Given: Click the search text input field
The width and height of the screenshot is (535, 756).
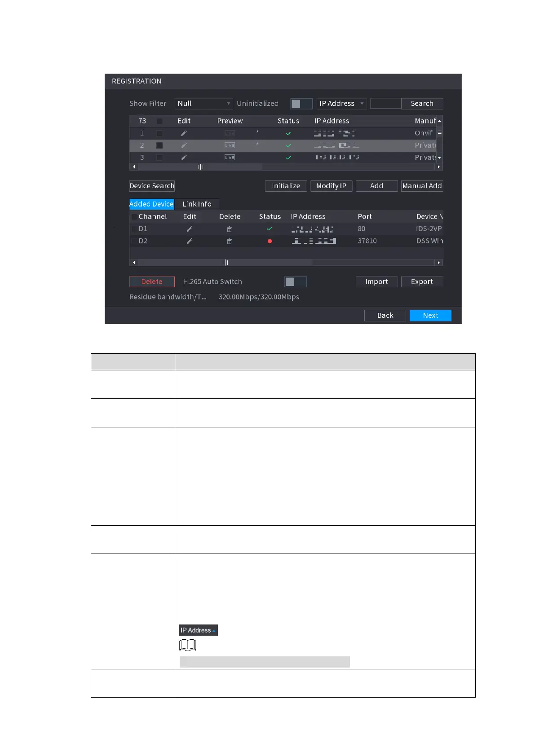Looking at the screenshot, I should coord(385,104).
